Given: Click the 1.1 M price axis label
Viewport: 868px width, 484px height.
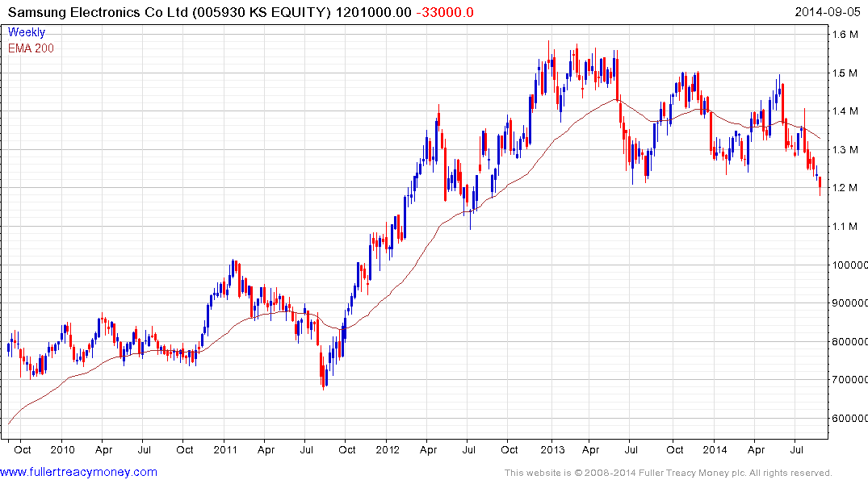Looking at the screenshot, I should (x=845, y=226).
